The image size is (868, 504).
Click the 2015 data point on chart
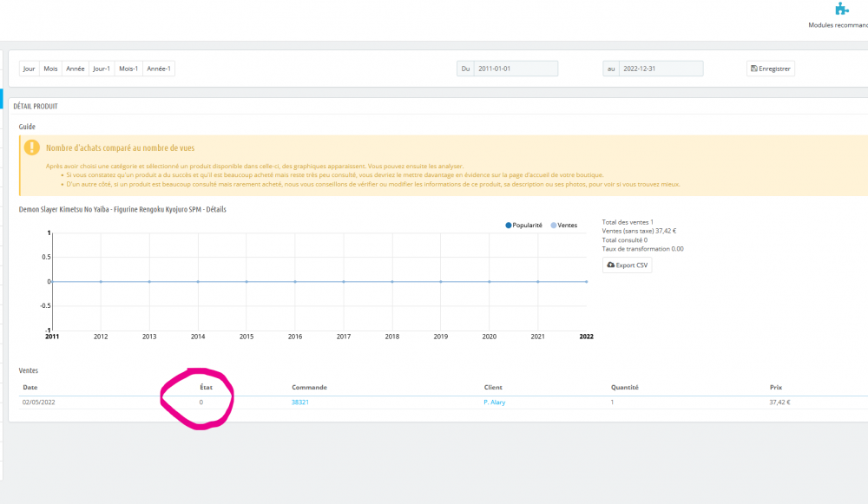(x=247, y=282)
